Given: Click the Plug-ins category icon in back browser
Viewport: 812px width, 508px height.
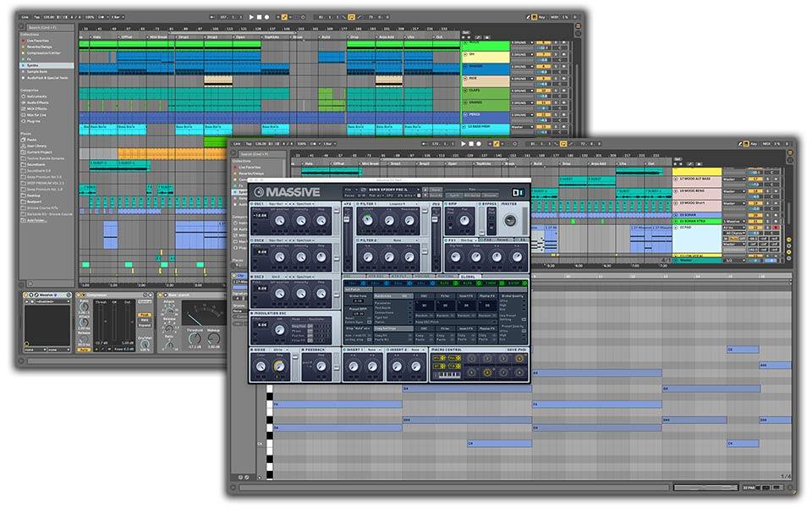Looking at the screenshot, I should pos(24,121).
